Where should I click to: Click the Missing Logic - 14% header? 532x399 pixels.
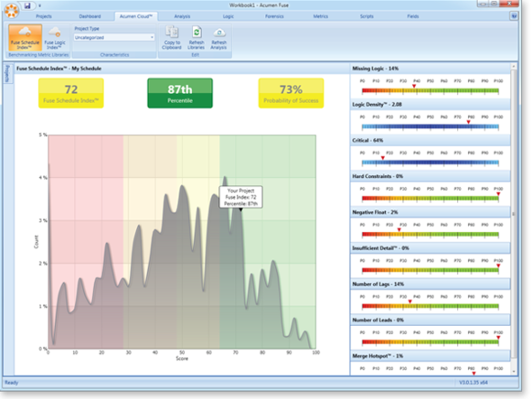click(431, 68)
